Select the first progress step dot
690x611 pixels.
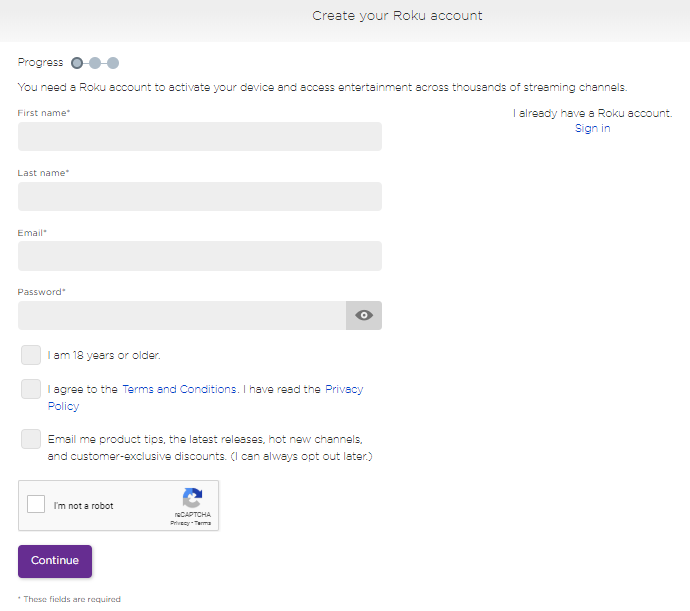(77, 63)
